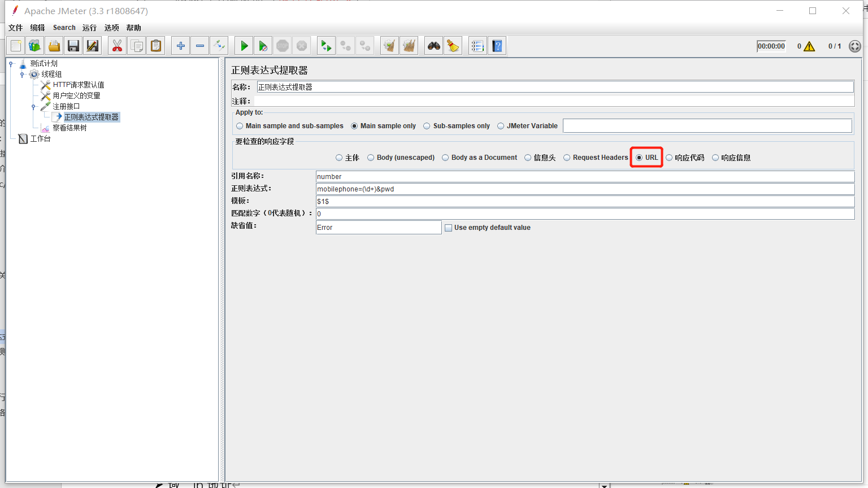Click the 正则表达式 input field

(585, 189)
